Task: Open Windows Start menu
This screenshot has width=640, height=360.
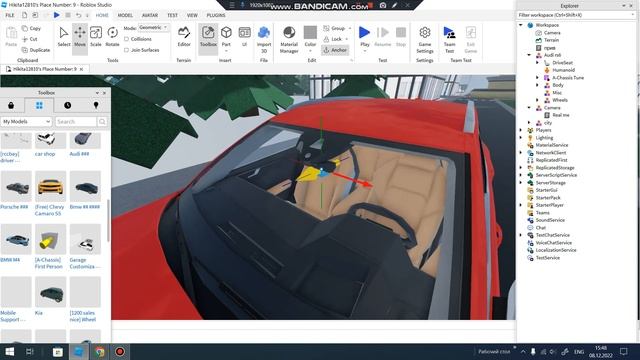Action: tap(9, 351)
